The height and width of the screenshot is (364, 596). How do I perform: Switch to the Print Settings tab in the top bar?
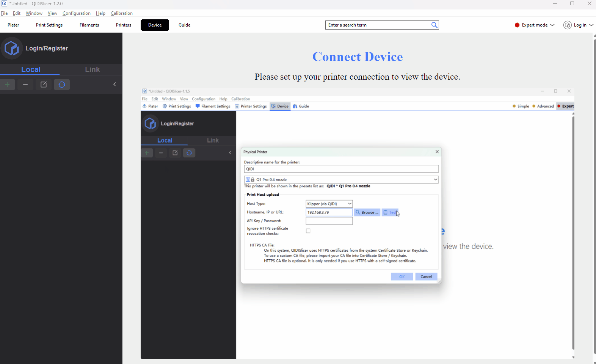(49, 25)
